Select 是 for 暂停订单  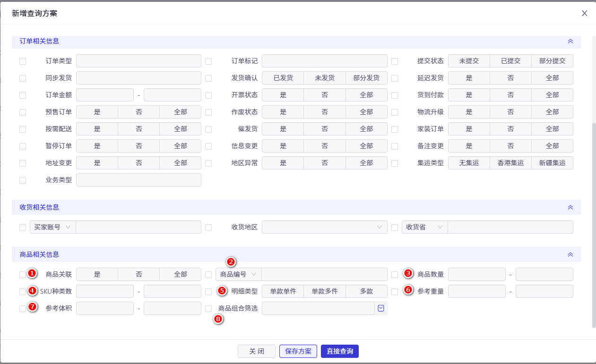97,146
